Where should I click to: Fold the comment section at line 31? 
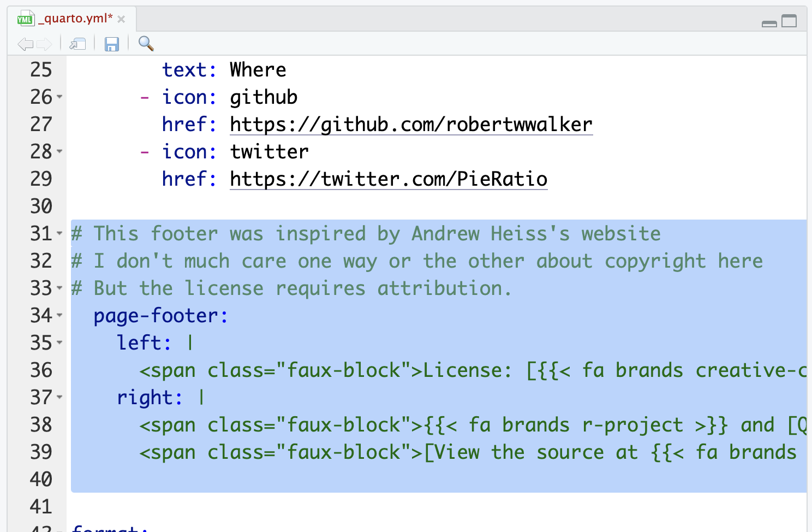pos(59,233)
